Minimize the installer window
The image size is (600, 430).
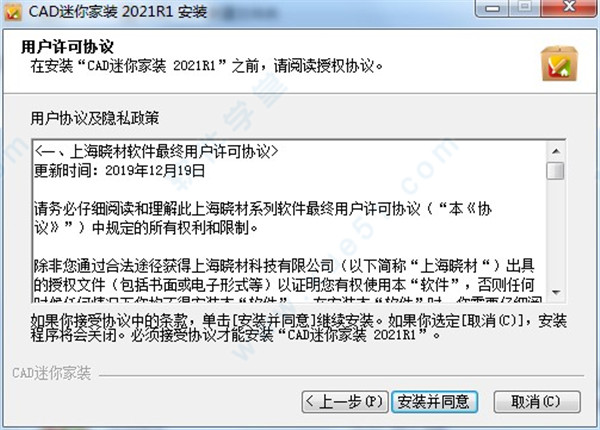click(492, 8)
